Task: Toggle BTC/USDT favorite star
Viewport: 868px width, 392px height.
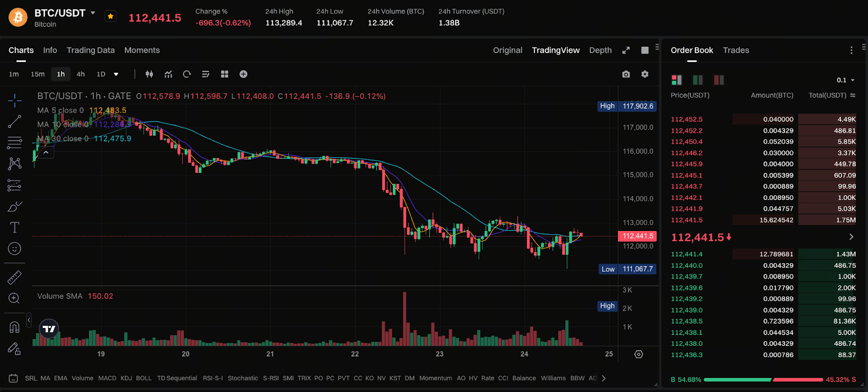Action: click(x=111, y=16)
